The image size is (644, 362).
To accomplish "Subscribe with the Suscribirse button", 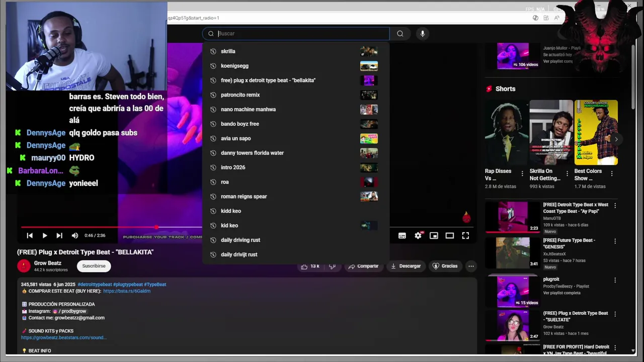I will coord(94,266).
